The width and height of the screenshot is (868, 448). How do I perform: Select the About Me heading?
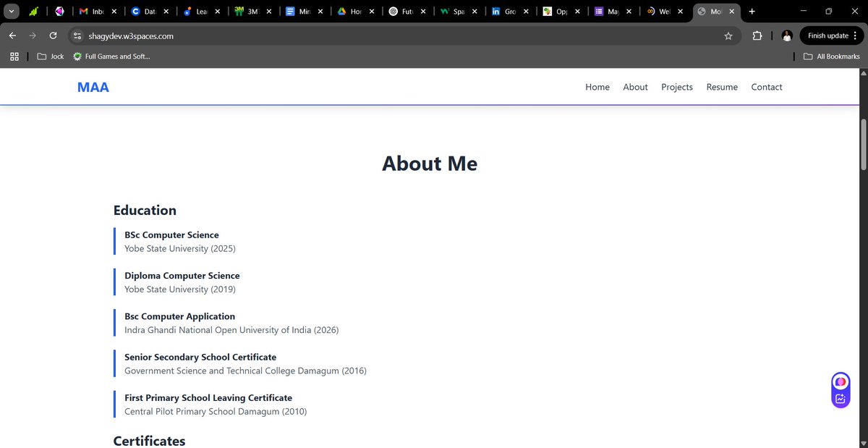430,164
